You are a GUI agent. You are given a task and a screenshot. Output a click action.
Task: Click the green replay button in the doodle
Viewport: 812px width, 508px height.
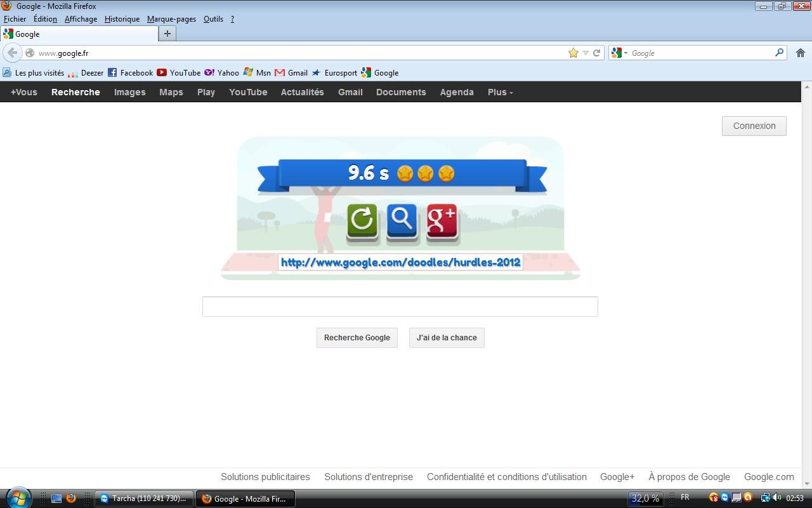click(x=362, y=222)
